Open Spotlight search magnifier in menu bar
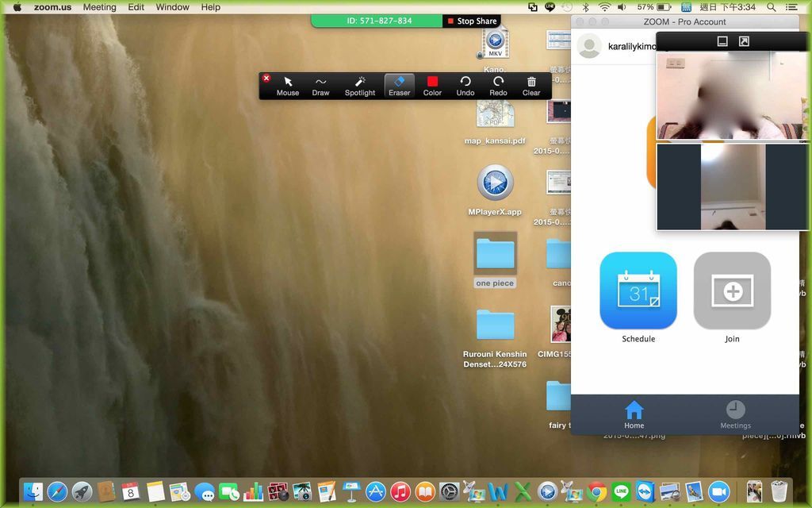 (771, 7)
